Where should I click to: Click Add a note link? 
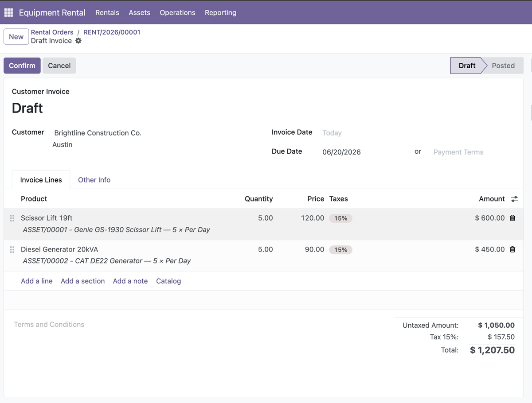point(130,281)
